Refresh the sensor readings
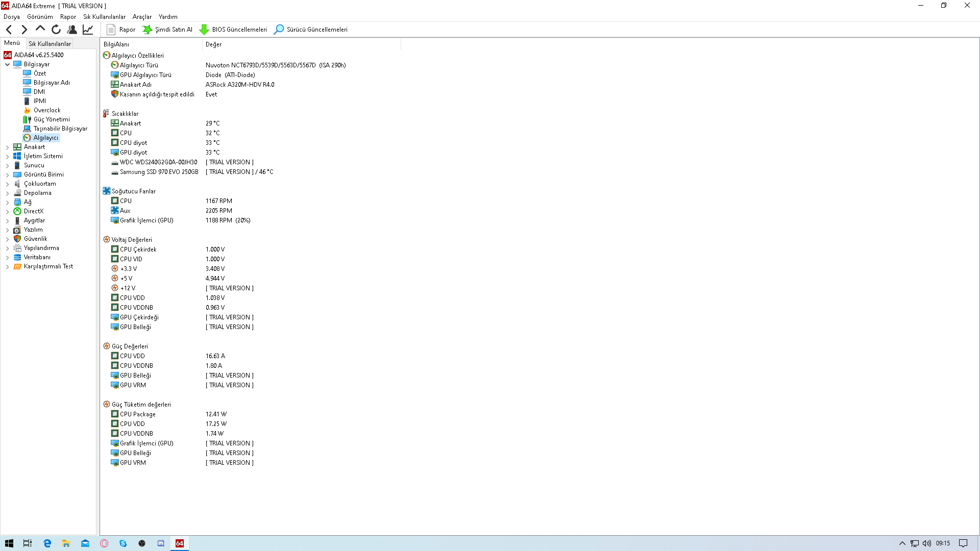This screenshot has width=980, height=551. pyautogui.click(x=56, y=30)
